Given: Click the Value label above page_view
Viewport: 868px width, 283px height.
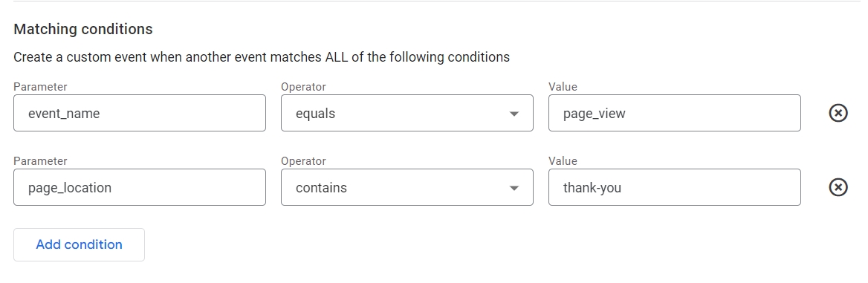Looking at the screenshot, I should 563,87.
